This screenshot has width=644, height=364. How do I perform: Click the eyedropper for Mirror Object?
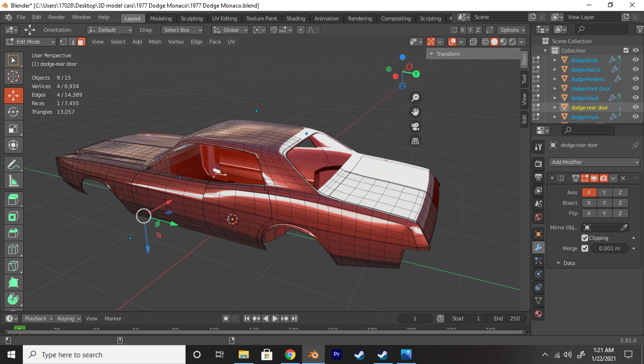624,227
